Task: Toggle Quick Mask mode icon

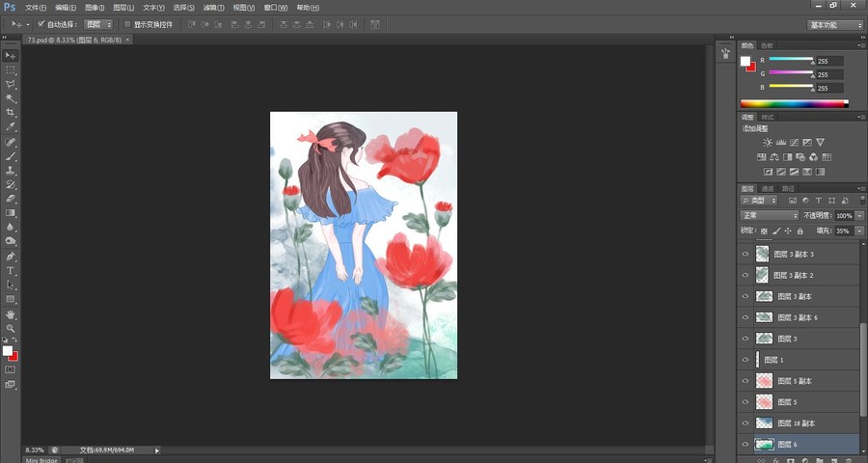Action: pyautogui.click(x=10, y=369)
